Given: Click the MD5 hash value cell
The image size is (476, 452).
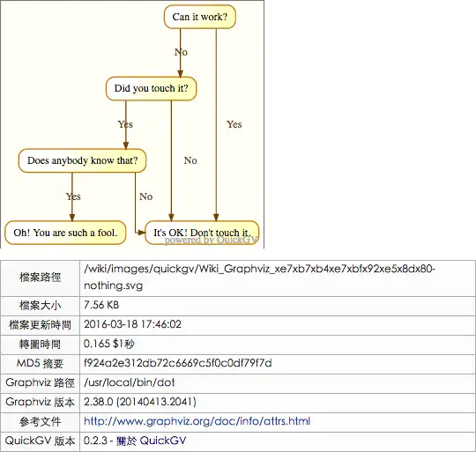Looking at the screenshot, I should [x=278, y=363].
